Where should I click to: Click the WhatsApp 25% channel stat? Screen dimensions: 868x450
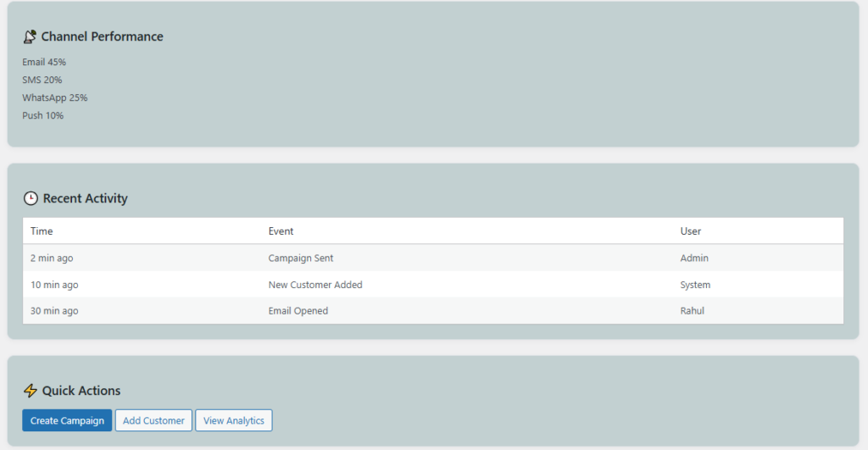[54, 97]
